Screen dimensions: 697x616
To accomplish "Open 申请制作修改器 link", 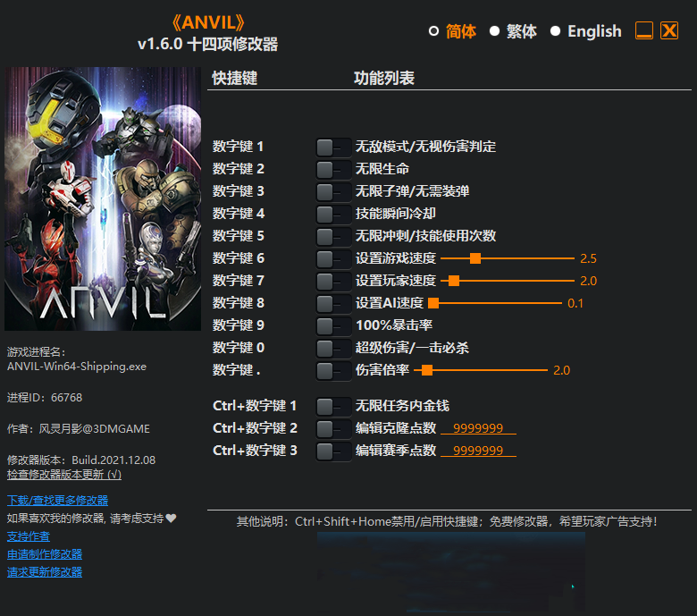I will (45, 554).
